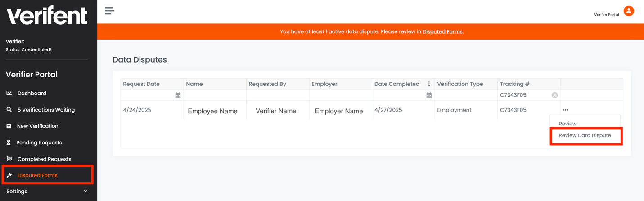Image resolution: width=644 pixels, height=201 pixels.
Task: Open the user profile avatar icon
Action: point(628,11)
